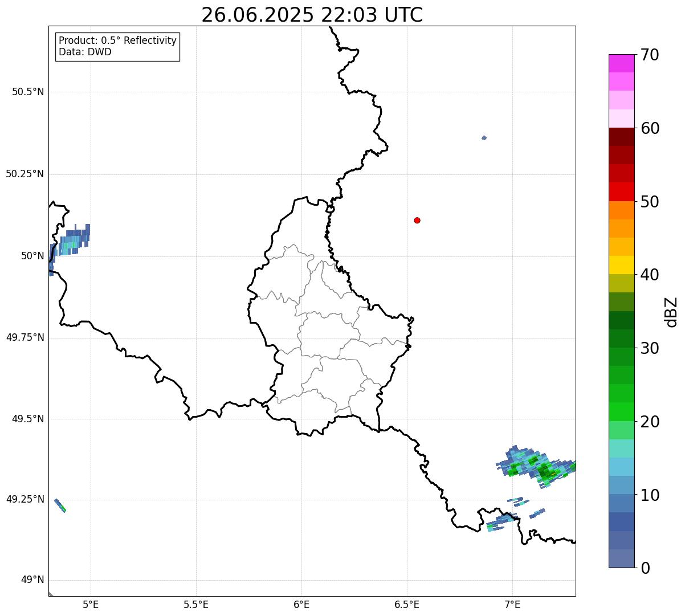Click the green radar echo cluster near 7°E
This screenshot has width=685, height=616.
(x=536, y=467)
